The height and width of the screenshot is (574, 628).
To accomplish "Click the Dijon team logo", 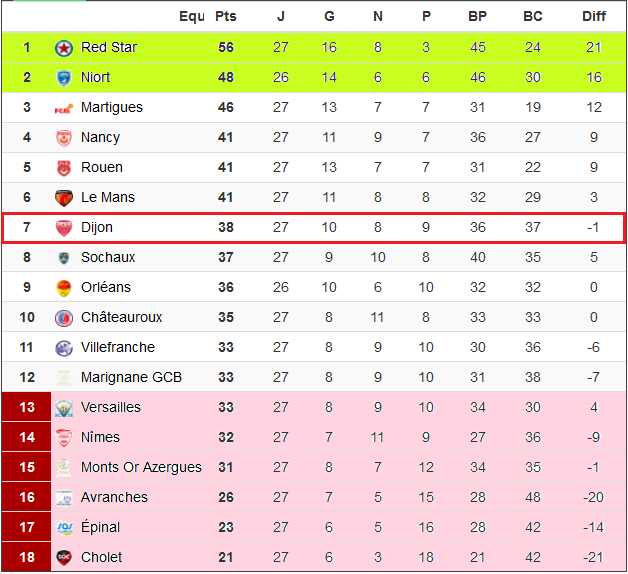I will tap(64, 227).
